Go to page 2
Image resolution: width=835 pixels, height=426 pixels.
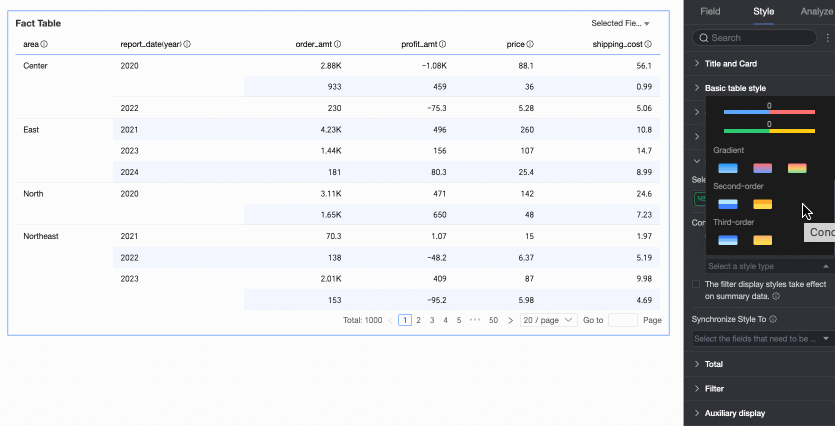point(419,320)
